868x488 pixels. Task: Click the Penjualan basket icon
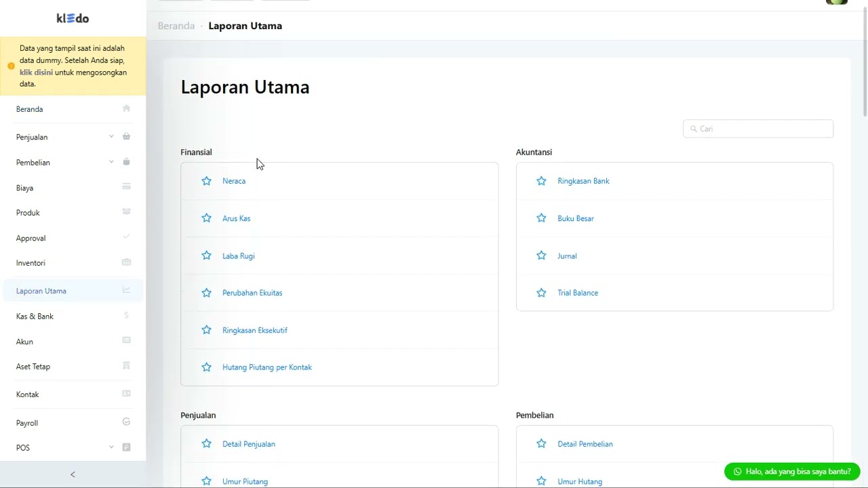click(x=126, y=136)
